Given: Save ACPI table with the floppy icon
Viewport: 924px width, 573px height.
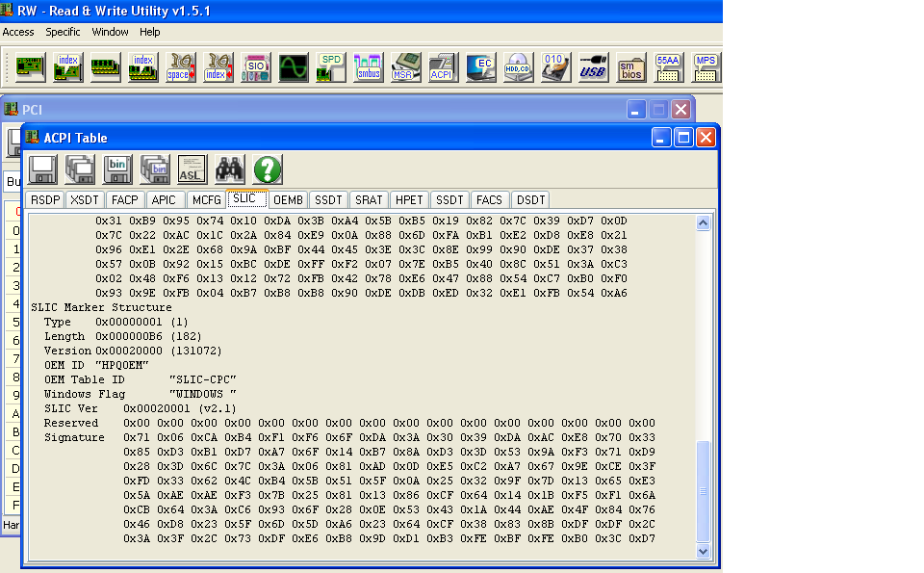Looking at the screenshot, I should click(41, 169).
